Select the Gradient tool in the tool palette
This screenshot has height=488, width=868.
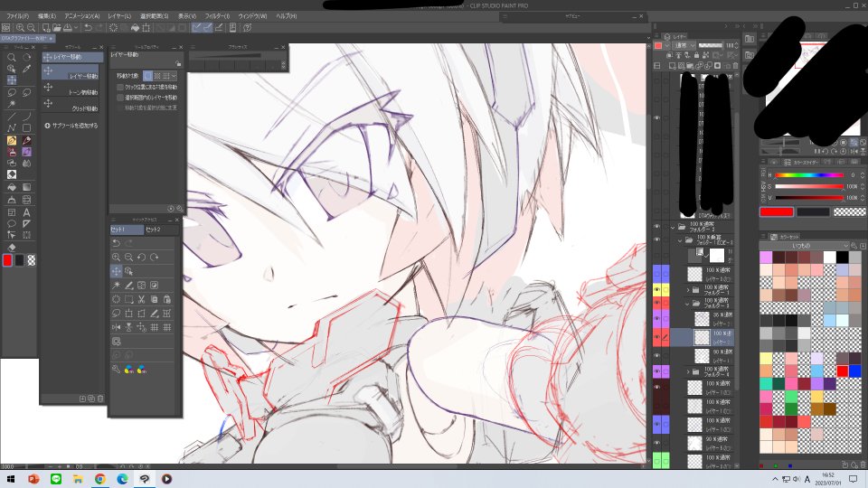pos(26,188)
